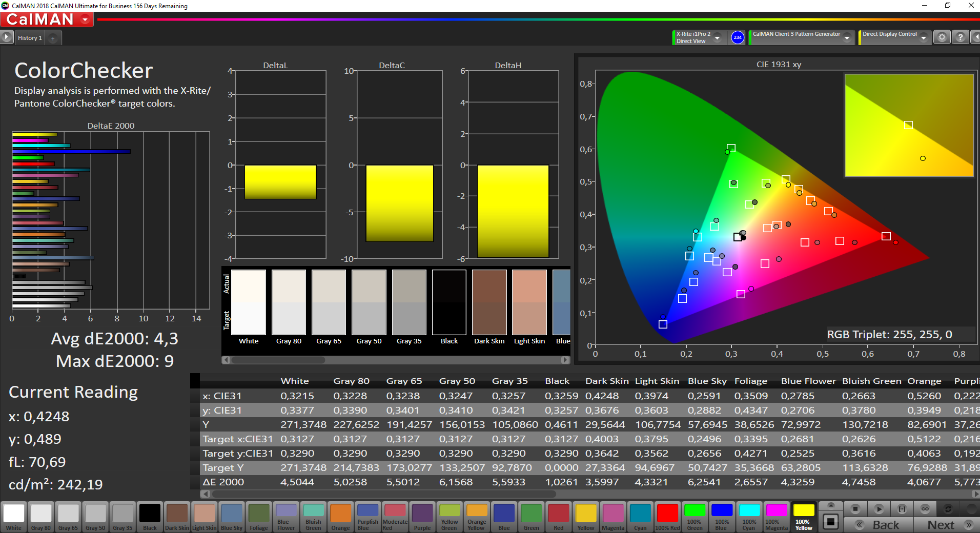Click the Dark Skin actual/target comparison thumbnail
This screenshot has width=980, height=533.
tap(489, 302)
